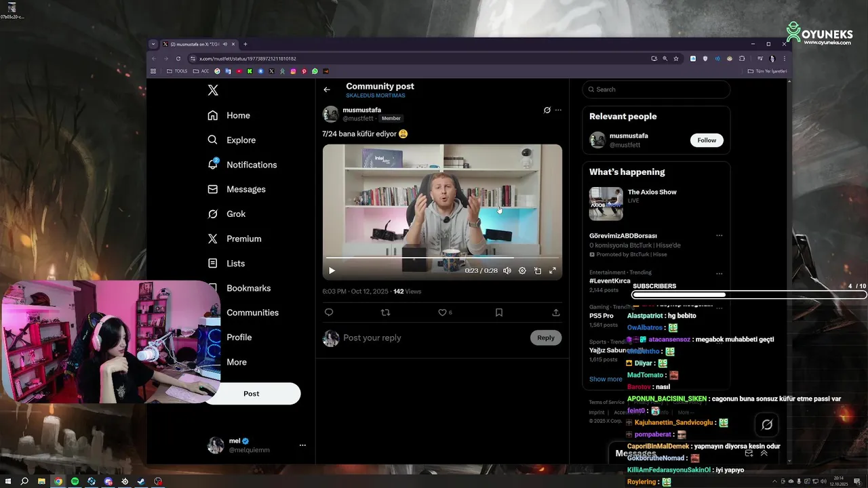
Task: Open Profile in X sidebar
Action: tap(239, 337)
